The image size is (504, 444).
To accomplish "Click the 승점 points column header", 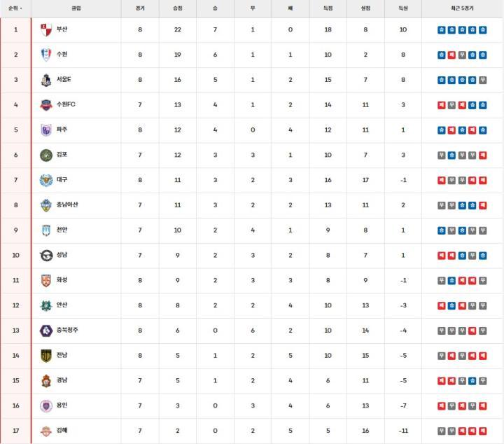I will 177,8.
